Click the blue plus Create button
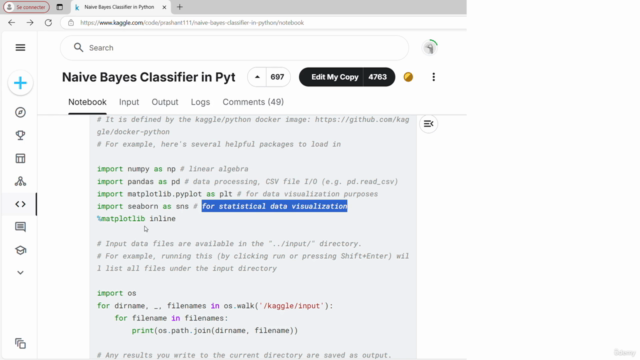The image size is (640, 360). [20, 83]
